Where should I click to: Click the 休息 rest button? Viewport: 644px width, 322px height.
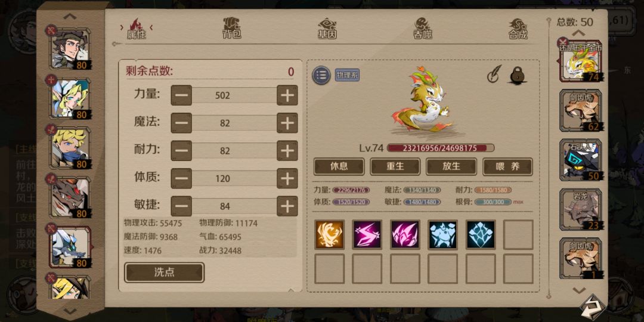[339, 166]
